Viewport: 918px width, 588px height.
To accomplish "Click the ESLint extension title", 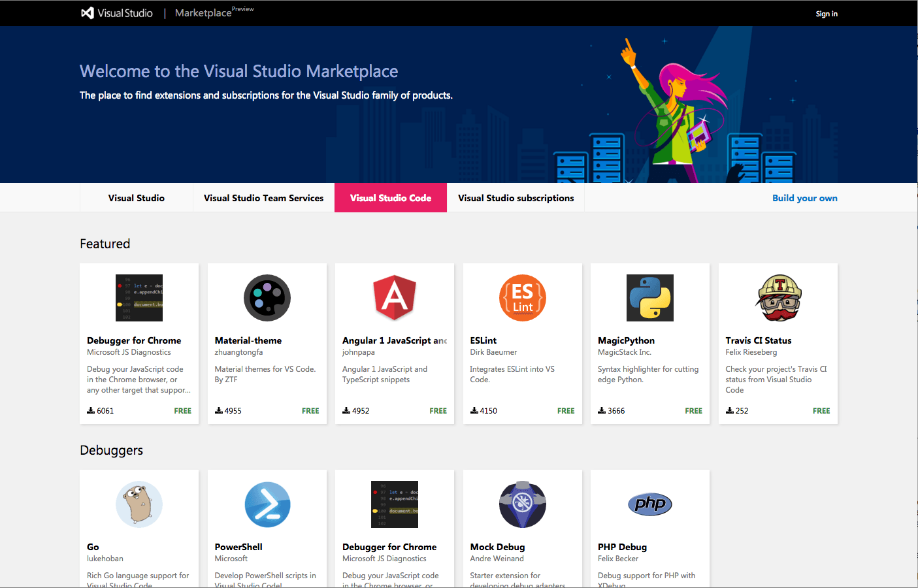I will pos(484,340).
